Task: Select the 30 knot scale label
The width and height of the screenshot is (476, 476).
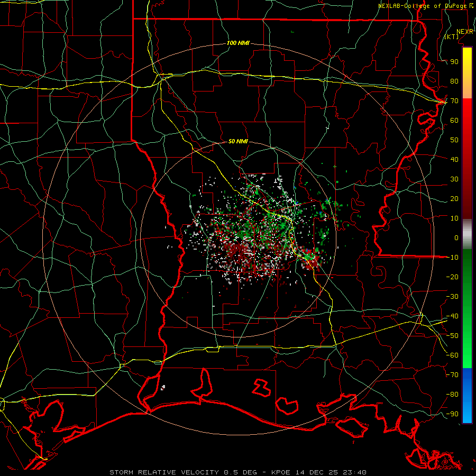Action: (454, 179)
